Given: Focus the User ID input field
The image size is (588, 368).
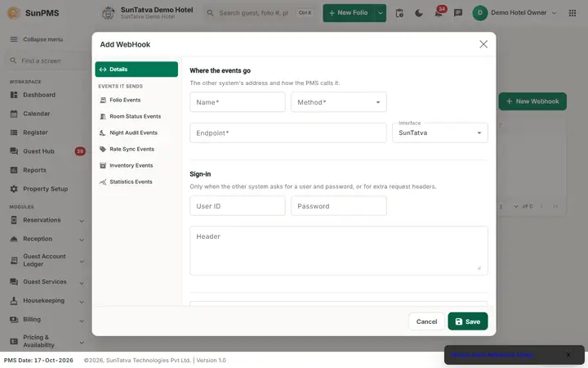Looking at the screenshot, I should (238, 206).
